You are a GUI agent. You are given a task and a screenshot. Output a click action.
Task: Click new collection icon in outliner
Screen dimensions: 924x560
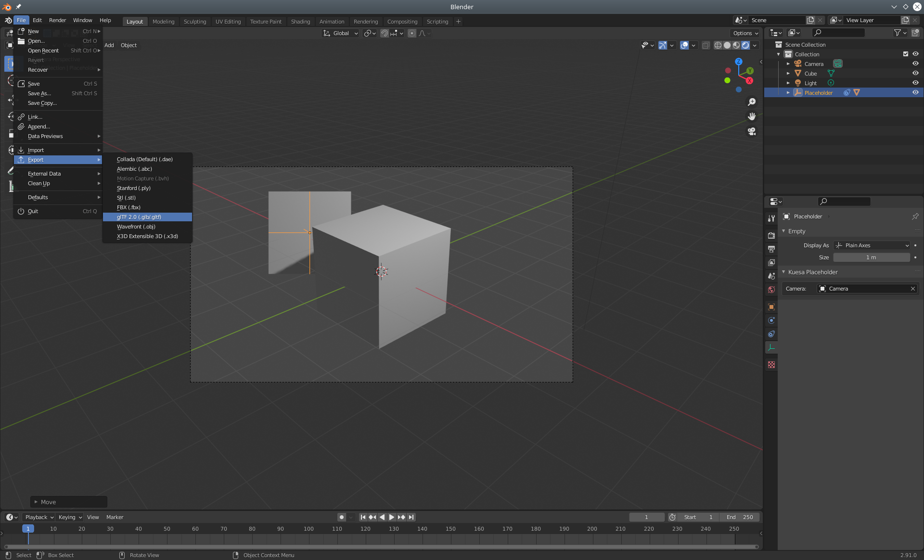tap(915, 33)
